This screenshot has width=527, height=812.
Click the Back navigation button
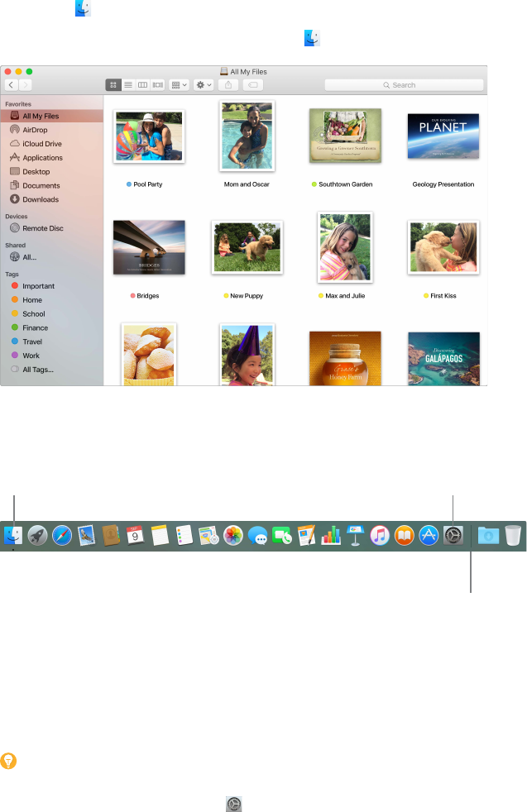coord(11,84)
